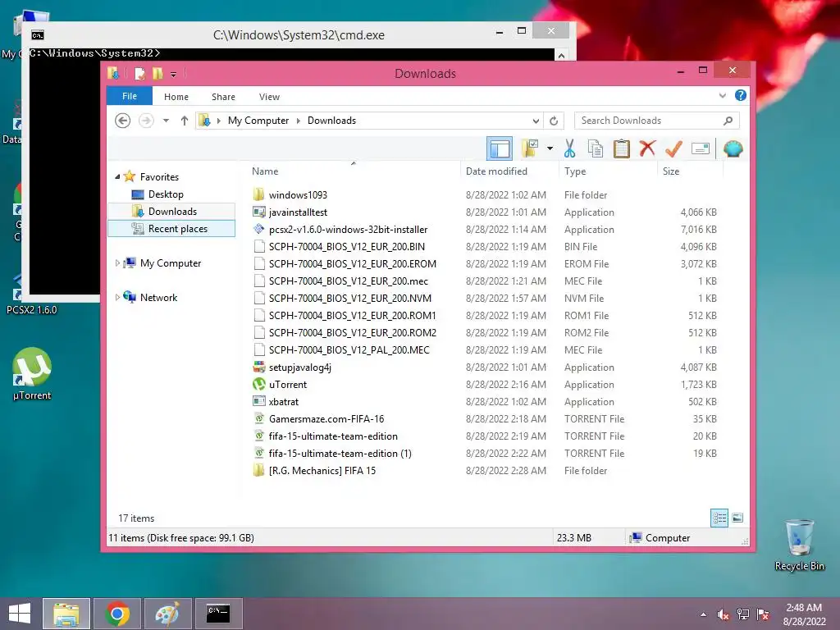Screen dimensions: 840x630
Task: Collapse the Favorites tree node
Action: pos(117,177)
